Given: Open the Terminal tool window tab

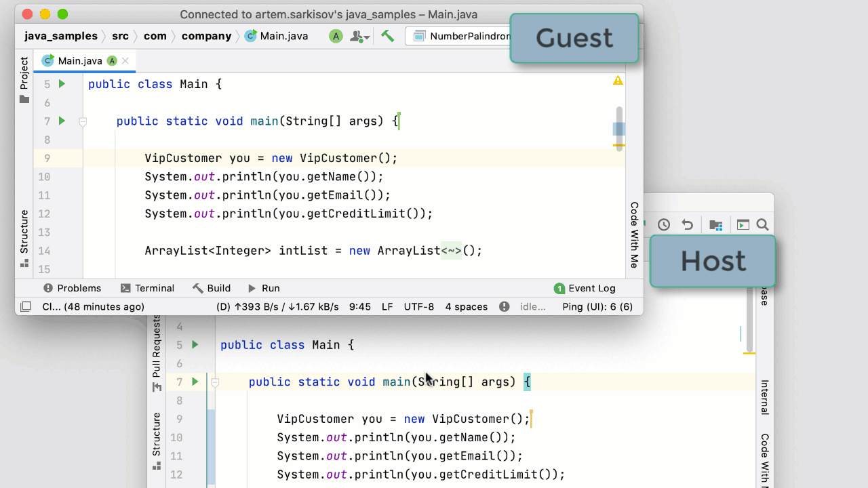Looking at the screenshot, I should click(x=147, y=288).
